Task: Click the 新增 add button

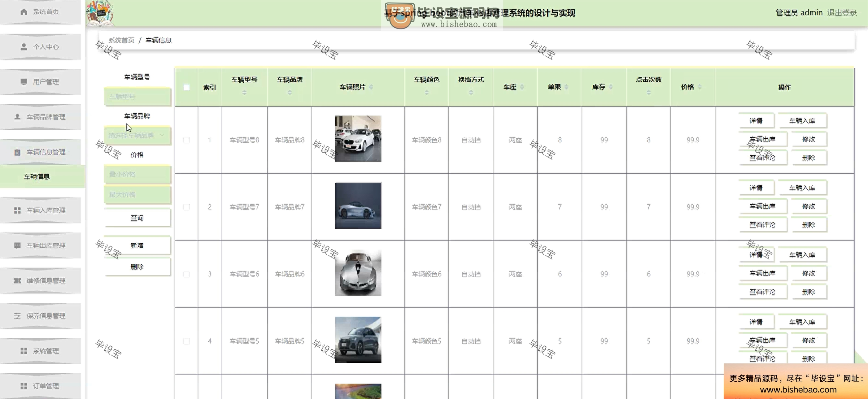Action: (137, 245)
